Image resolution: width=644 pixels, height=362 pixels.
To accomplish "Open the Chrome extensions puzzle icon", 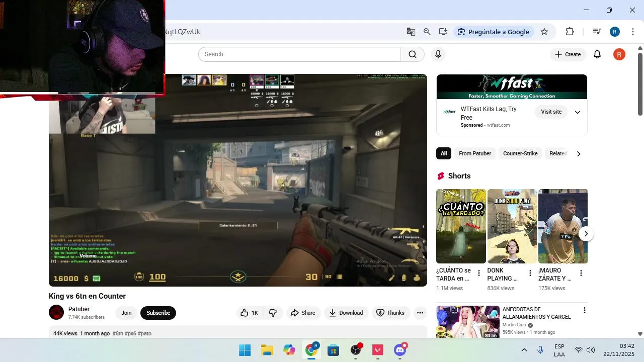I will pyautogui.click(x=570, y=32).
